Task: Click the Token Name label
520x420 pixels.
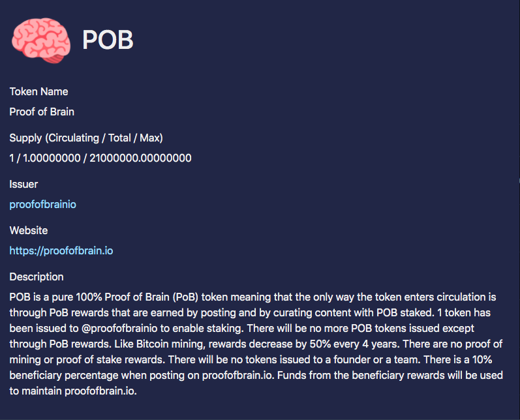Action: pos(38,91)
